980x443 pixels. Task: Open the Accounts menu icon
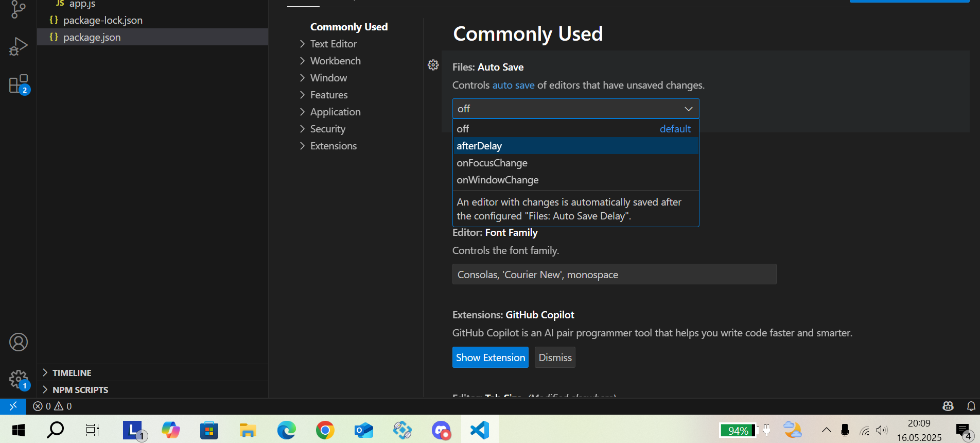(x=19, y=342)
